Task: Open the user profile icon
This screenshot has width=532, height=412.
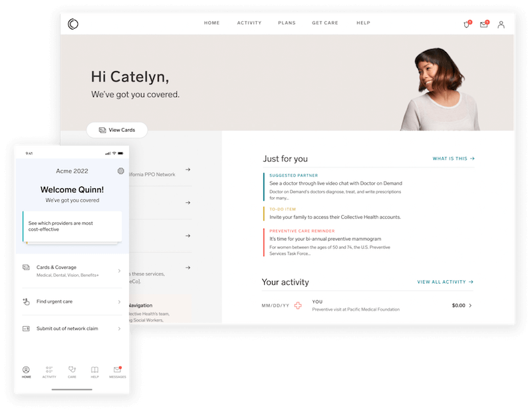Action: pyautogui.click(x=501, y=25)
